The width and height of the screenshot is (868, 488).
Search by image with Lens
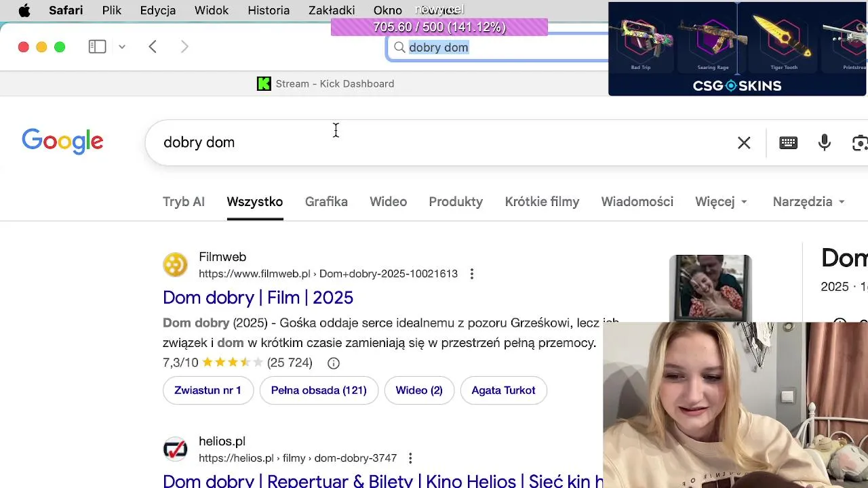click(x=860, y=142)
